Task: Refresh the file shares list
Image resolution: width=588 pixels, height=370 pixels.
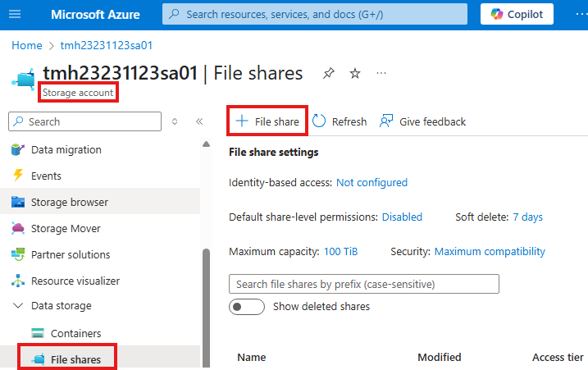Action: (339, 121)
